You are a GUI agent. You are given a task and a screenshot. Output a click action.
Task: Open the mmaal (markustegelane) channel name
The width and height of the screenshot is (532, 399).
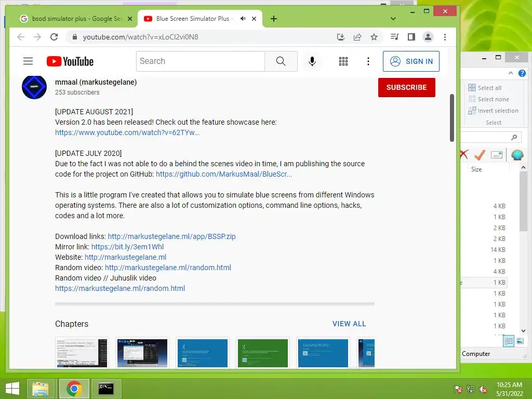click(x=96, y=82)
